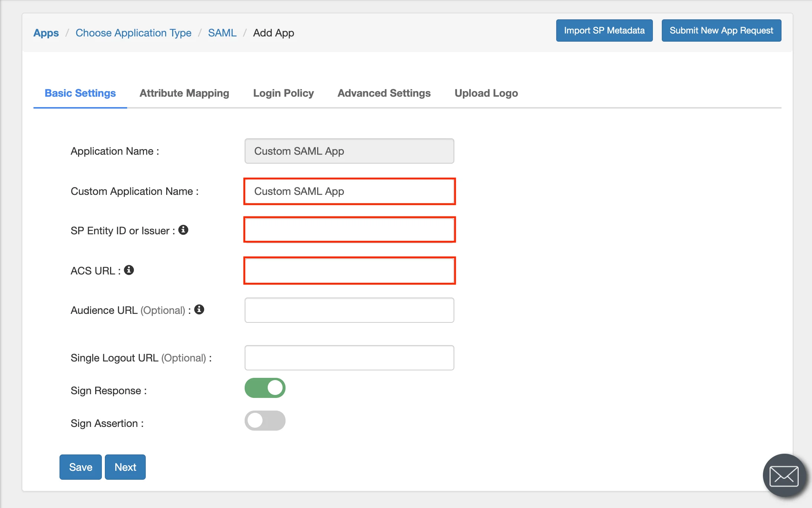Open the Advanced Settings tab
This screenshot has width=812, height=508.
click(x=384, y=93)
